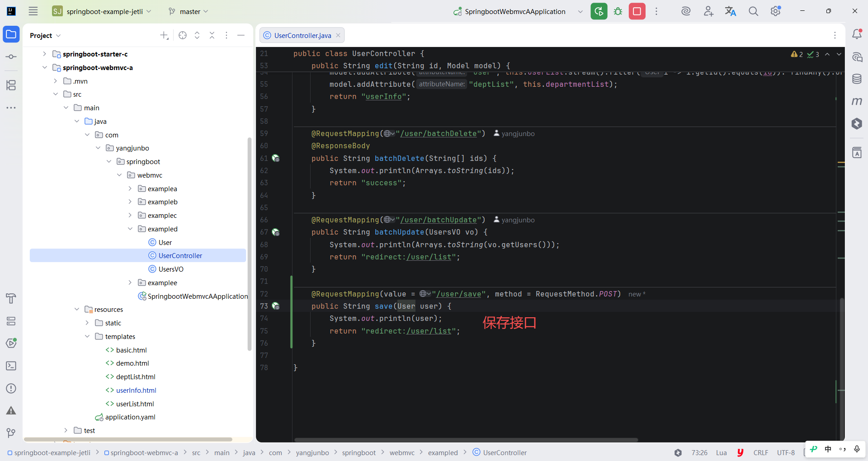Close the UserController.java tab
The image size is (868, 461).
(x=338, y=35)
